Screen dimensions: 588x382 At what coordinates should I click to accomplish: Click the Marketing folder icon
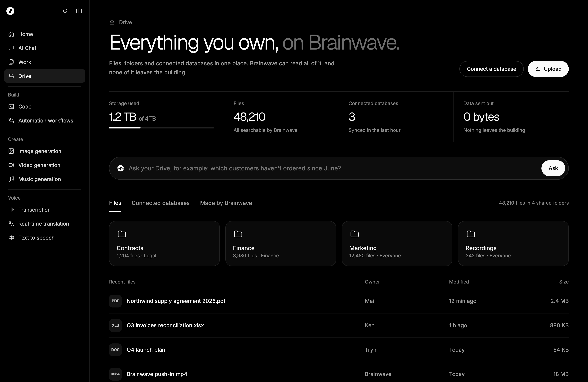tap(354, 234)
